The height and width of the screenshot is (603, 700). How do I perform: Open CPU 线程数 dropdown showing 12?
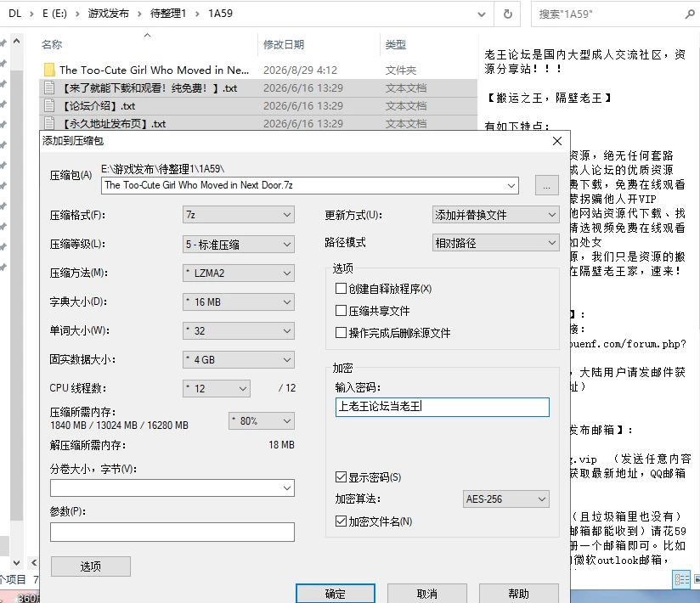[x=217, y=388]
